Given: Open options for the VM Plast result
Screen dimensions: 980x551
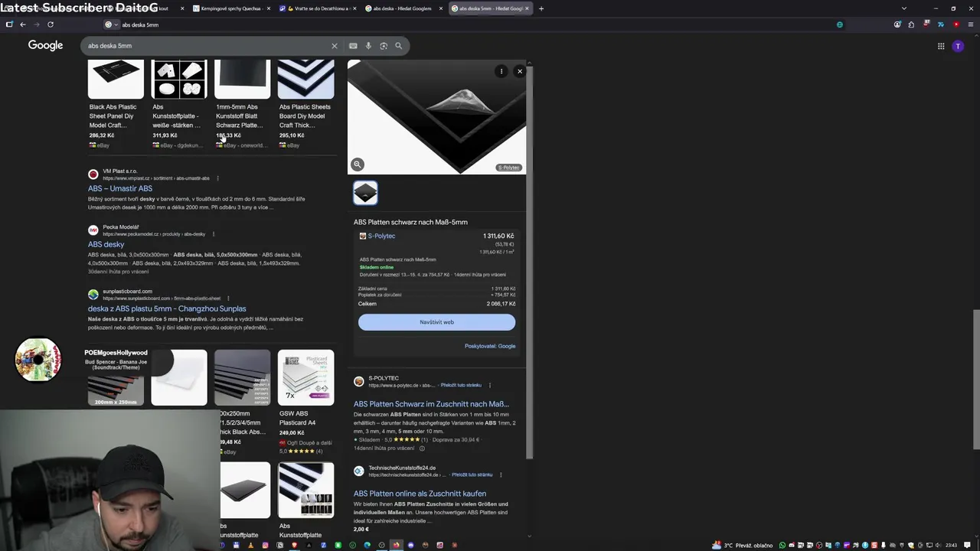Looking at the screenshot, I should [x=217, y=178].
